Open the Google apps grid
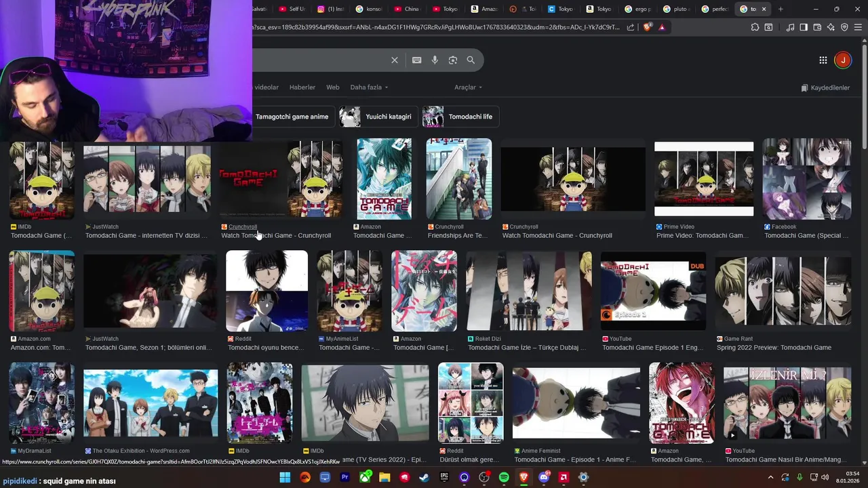 (x=823, y=60)
